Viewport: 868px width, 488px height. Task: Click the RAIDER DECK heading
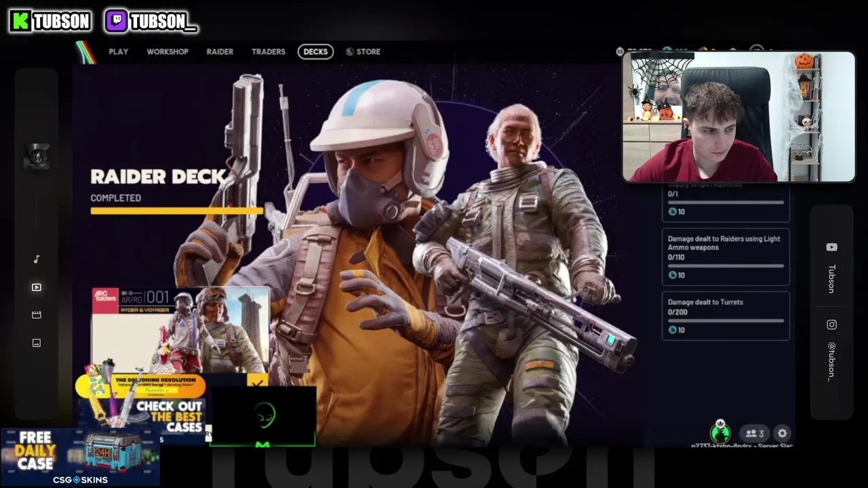157,177
